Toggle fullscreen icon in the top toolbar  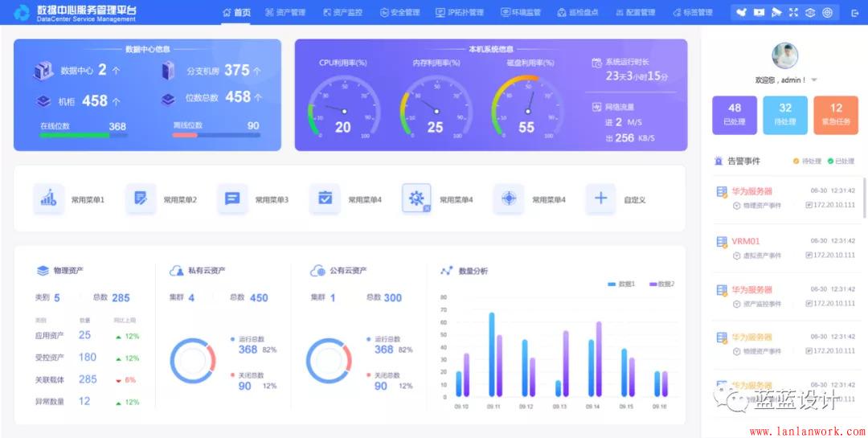(x=794, y=13)
